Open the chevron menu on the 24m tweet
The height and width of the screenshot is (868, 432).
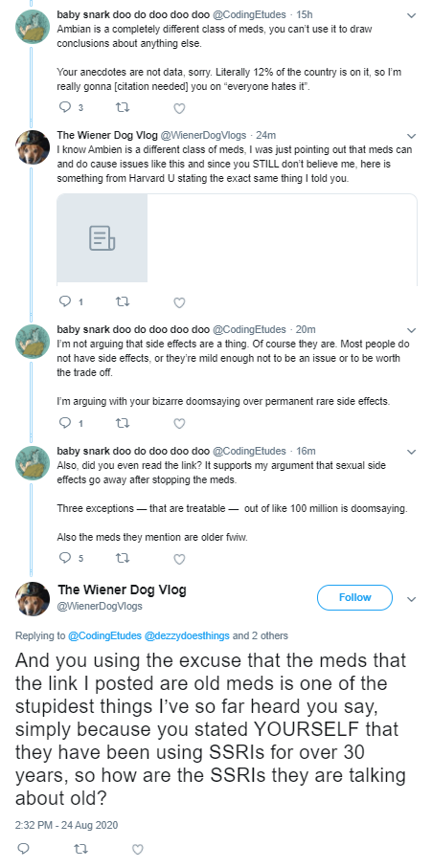point(412,136)
